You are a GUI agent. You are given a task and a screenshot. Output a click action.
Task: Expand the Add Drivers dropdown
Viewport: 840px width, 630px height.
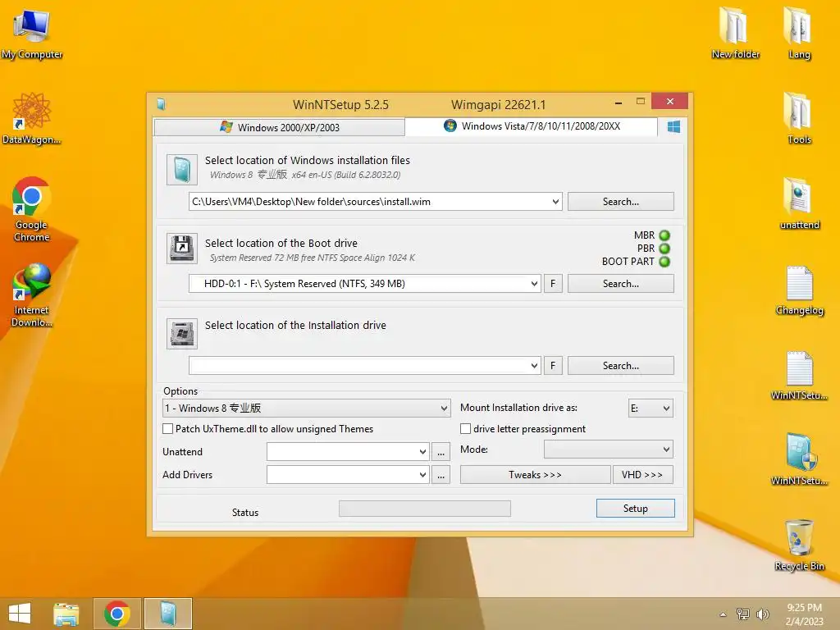click(x=422, y=475)
